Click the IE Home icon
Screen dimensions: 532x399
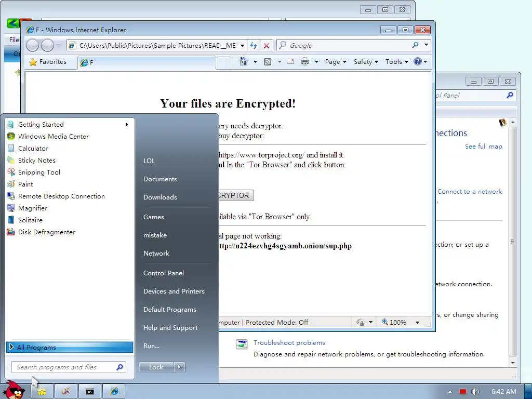point(244,61)
